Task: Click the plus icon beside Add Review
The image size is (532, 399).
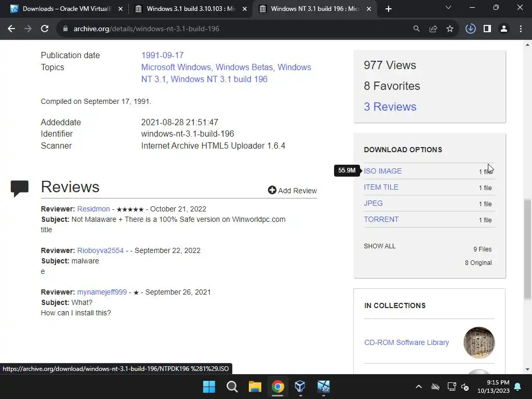Action: click(x=272, y=190)
